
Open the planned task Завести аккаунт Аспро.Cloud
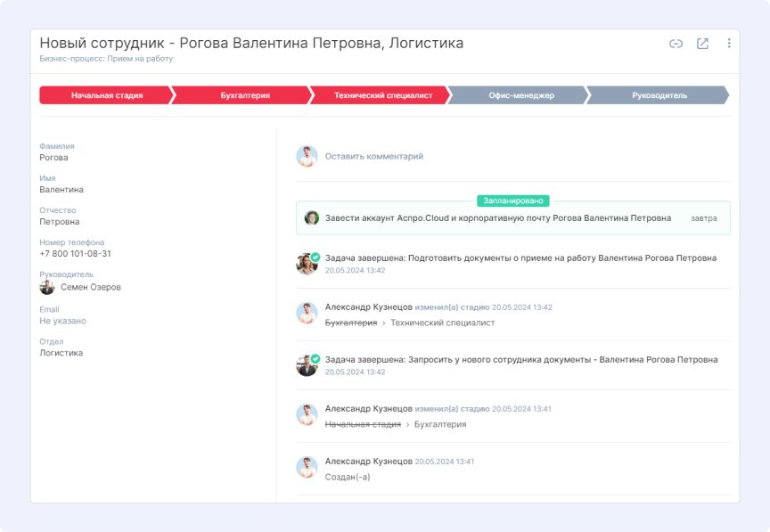pyautogui.click(x=497, y=217)
